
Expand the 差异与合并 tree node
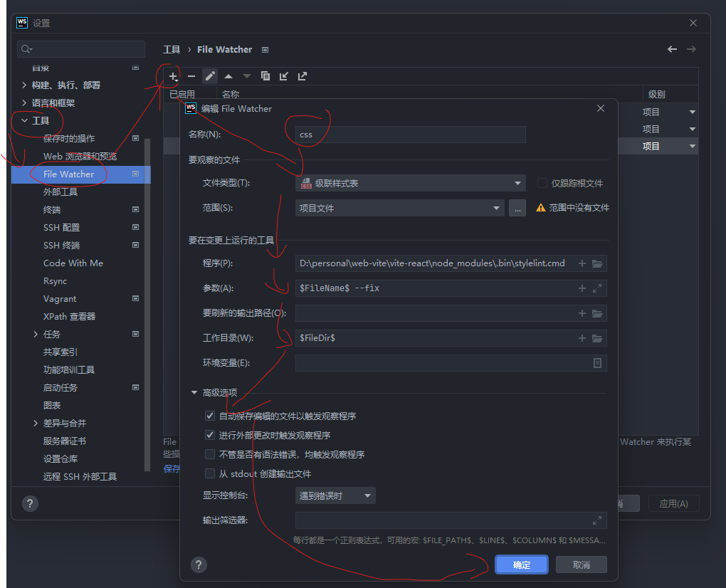point(36,423)
